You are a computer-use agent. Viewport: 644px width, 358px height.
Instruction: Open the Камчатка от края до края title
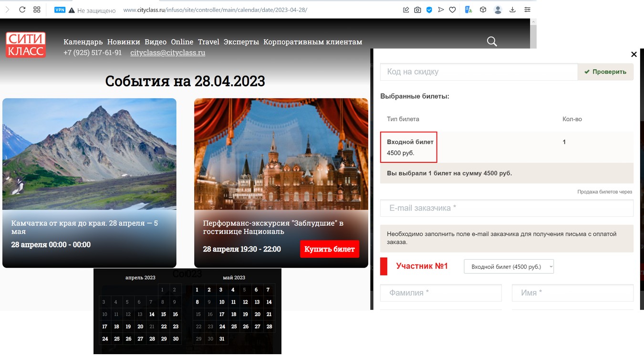[84, 227]
